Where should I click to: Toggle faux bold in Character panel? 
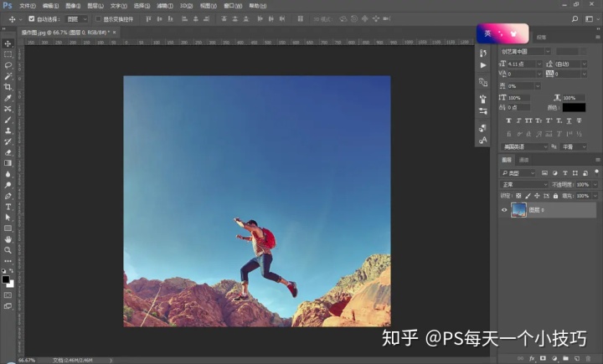pyautogui.click(x=508, y=120)
